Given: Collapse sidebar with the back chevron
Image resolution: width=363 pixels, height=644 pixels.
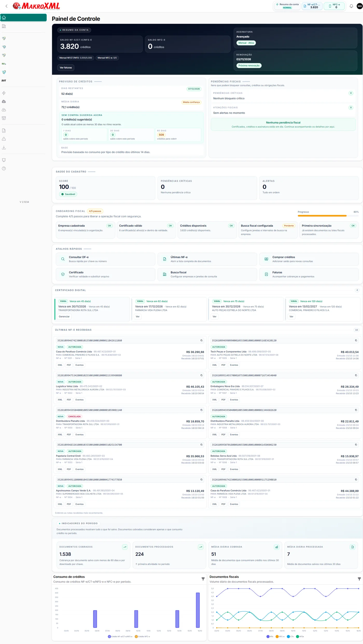Looking at the screenshot, I should point(6,6).
